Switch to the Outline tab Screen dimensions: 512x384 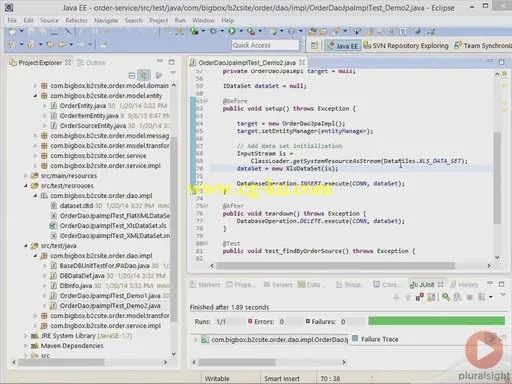pos(91,62)
